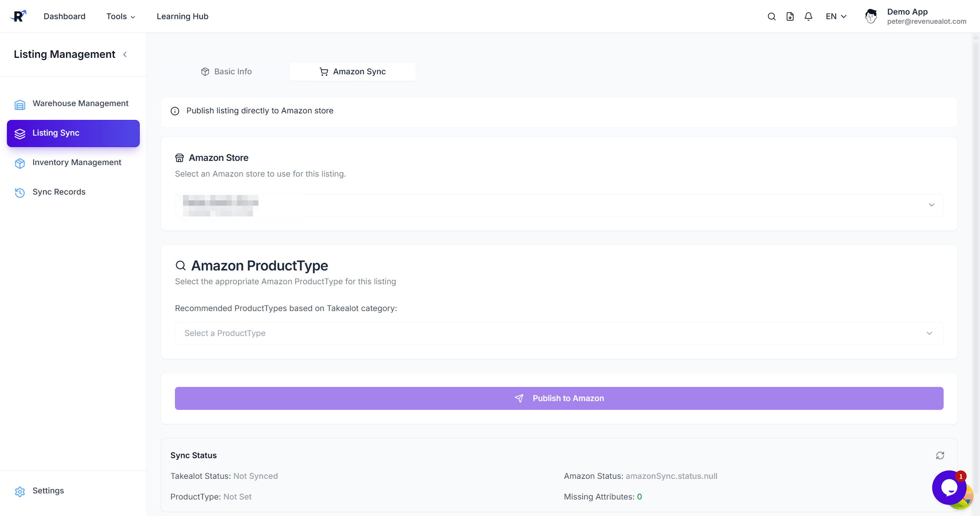Screen dimensions: 980x516
Task: Open the Select a ProductType dropdown
Action: tap(559, 333)
